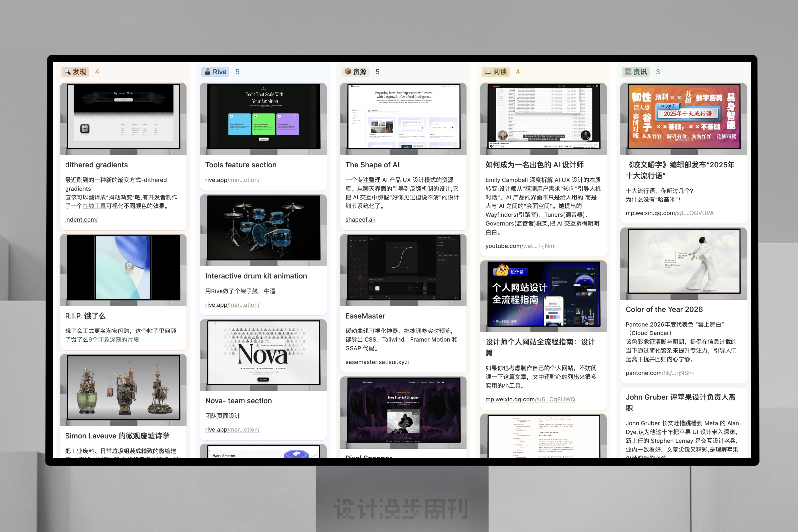
Task: Click the 阅读 column tag with book icon
Action: [496, 72]
